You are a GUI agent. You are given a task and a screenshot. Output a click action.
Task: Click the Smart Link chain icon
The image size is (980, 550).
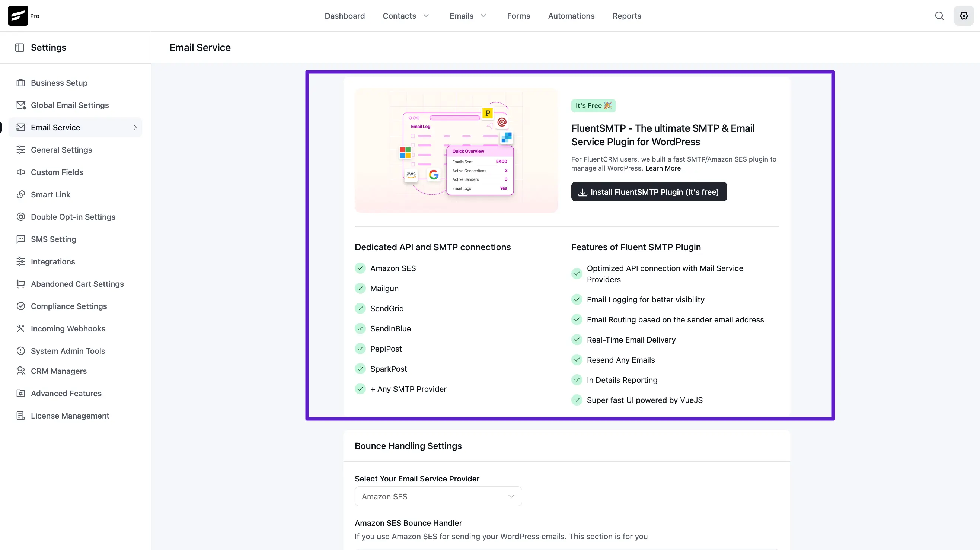tap(21, 194)
